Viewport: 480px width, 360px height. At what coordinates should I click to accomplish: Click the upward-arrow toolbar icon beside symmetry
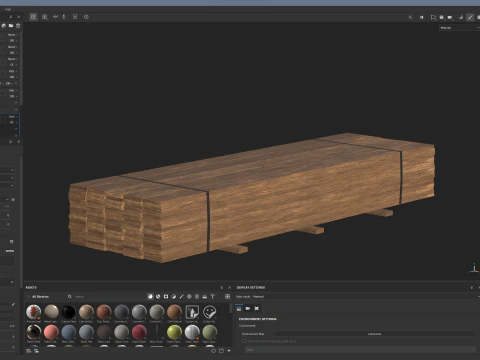point(64,16)
